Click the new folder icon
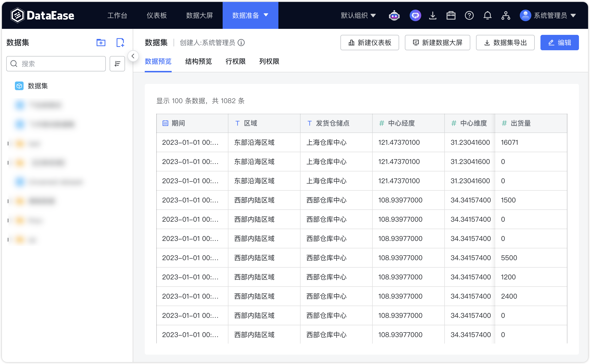This screenshot has width=590, height=364. (101, 43)
